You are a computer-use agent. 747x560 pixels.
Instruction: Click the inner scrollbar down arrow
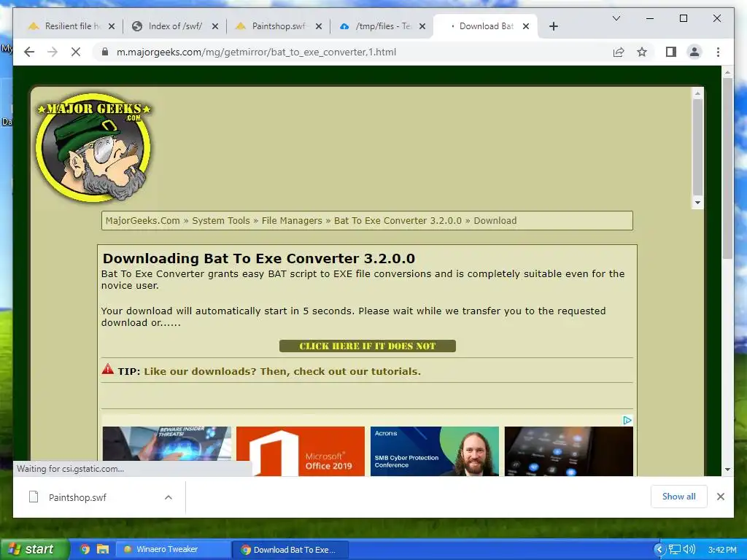(697, 203)
